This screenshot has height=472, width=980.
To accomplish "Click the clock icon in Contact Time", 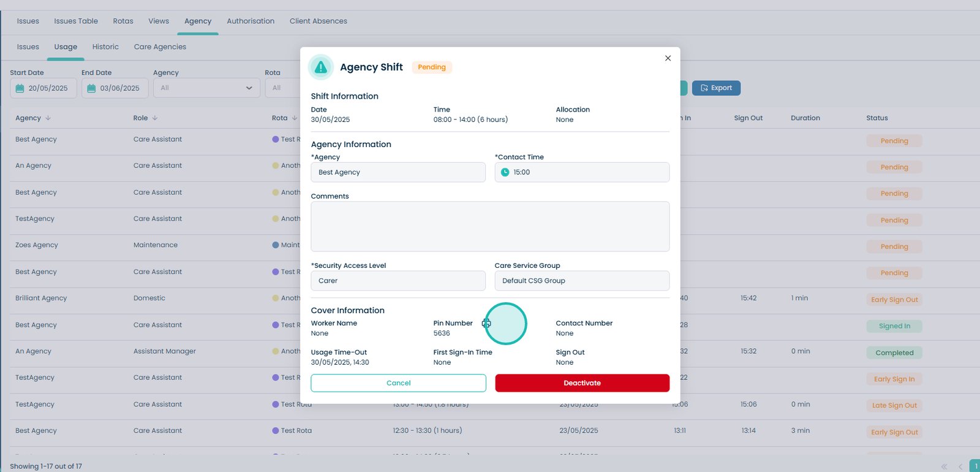I will pyautogui.click(x=505, y=172).
